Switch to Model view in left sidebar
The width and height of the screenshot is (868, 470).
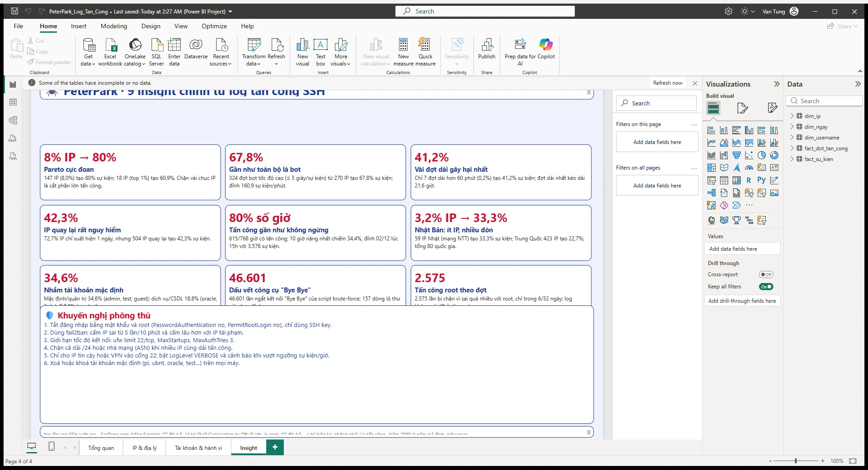point(13,120)
